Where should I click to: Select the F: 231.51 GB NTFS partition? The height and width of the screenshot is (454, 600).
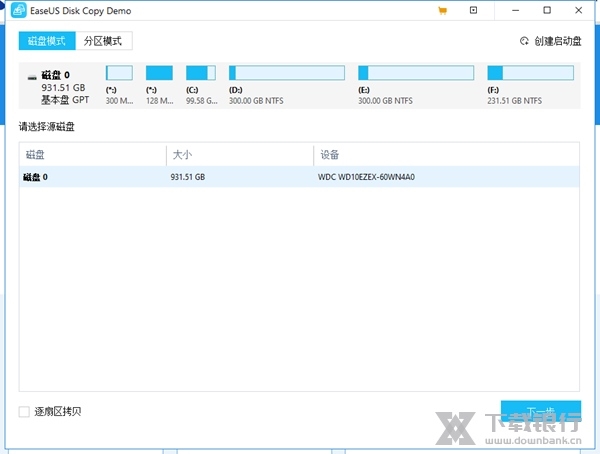[x=530, y=73]
